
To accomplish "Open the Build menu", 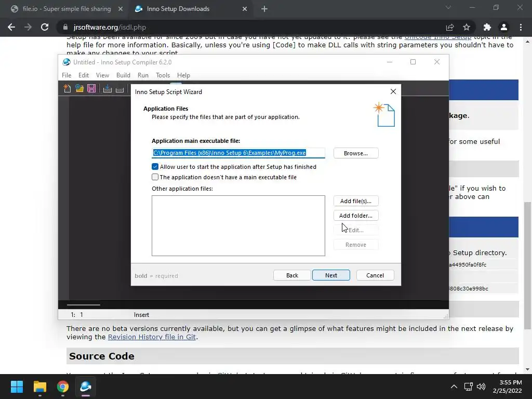I will pyautogui.click(x=123, y=75).
